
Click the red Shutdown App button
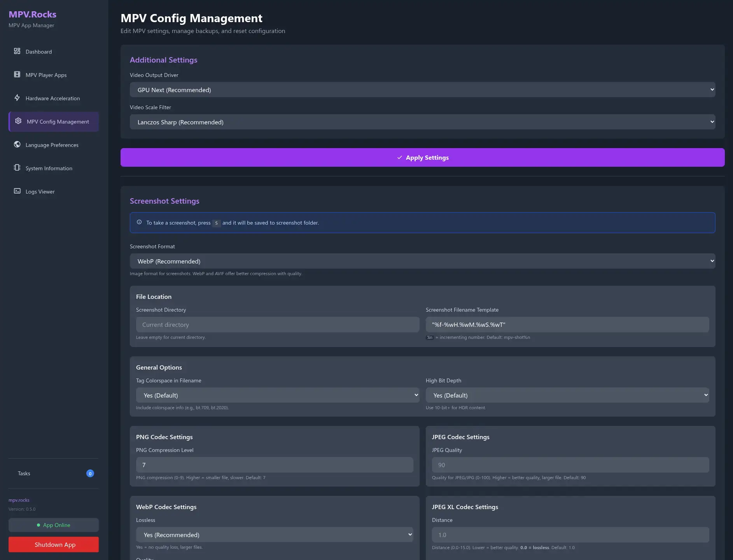[54, 544]
